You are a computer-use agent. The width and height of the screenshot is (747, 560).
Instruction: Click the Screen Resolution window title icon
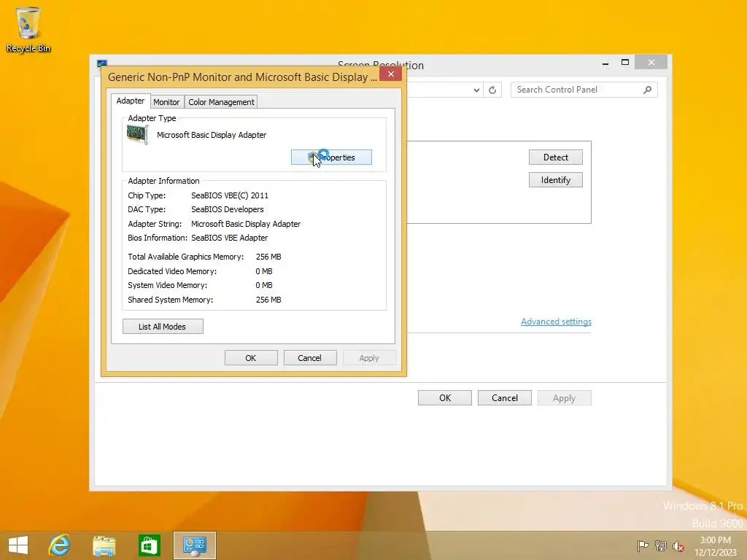[102, 63]
